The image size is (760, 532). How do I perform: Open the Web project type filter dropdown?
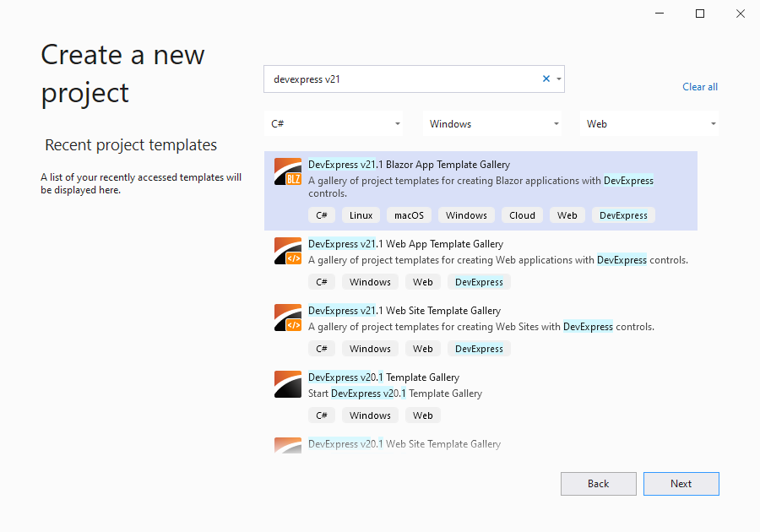coord(649,124)
